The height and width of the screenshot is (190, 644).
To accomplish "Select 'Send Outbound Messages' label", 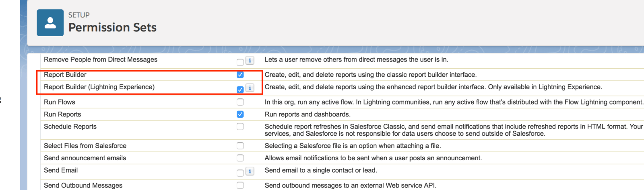I will tap(83, 186).
